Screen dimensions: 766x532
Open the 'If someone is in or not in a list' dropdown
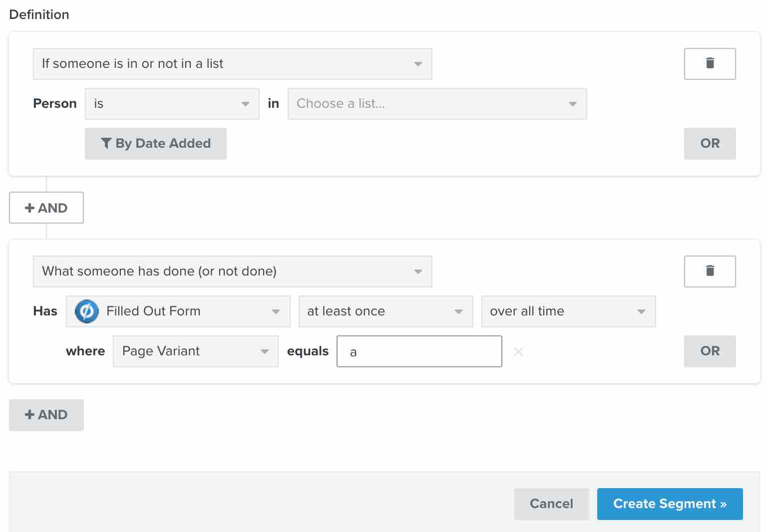click(232, 63)
